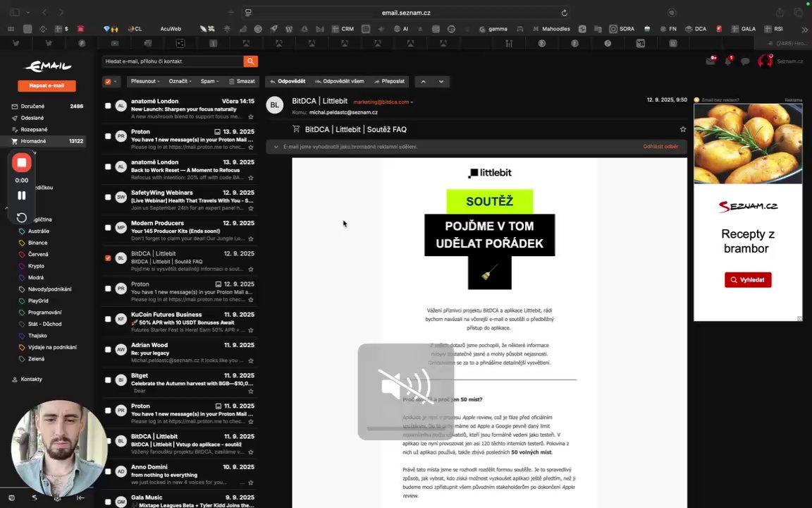
Task: Open the Spam dropdown
Action: coord(210,81)
